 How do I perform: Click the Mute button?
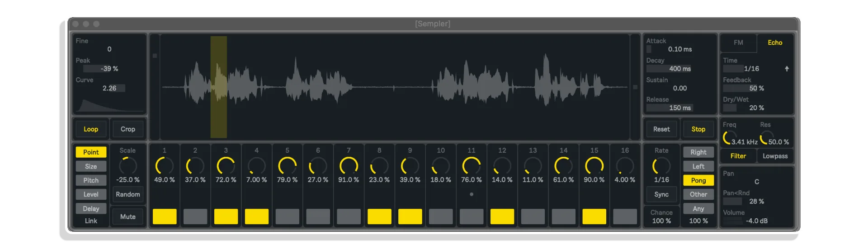(x=128, y=217)
